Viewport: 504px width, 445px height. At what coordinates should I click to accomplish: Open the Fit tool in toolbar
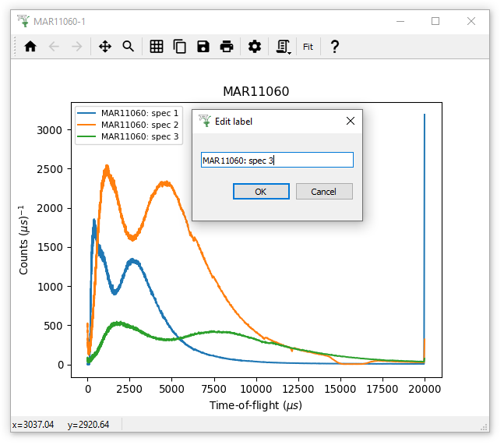[308, 47]
